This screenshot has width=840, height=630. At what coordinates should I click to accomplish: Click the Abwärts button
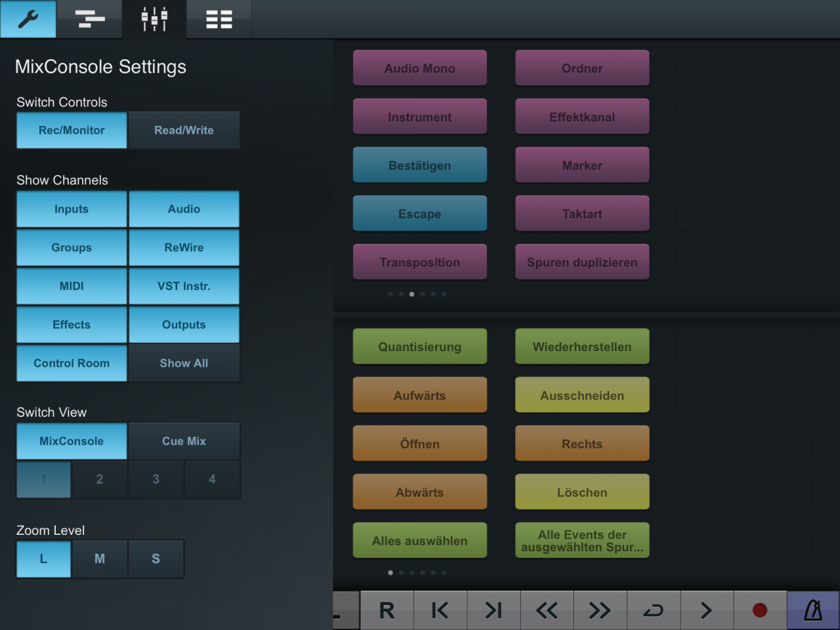(420, 492)
